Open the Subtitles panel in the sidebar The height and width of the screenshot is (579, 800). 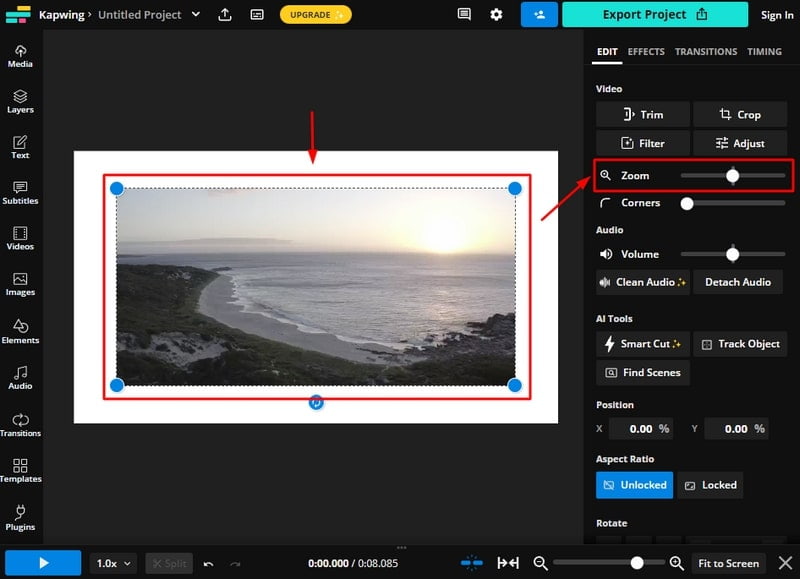[20, 192]
